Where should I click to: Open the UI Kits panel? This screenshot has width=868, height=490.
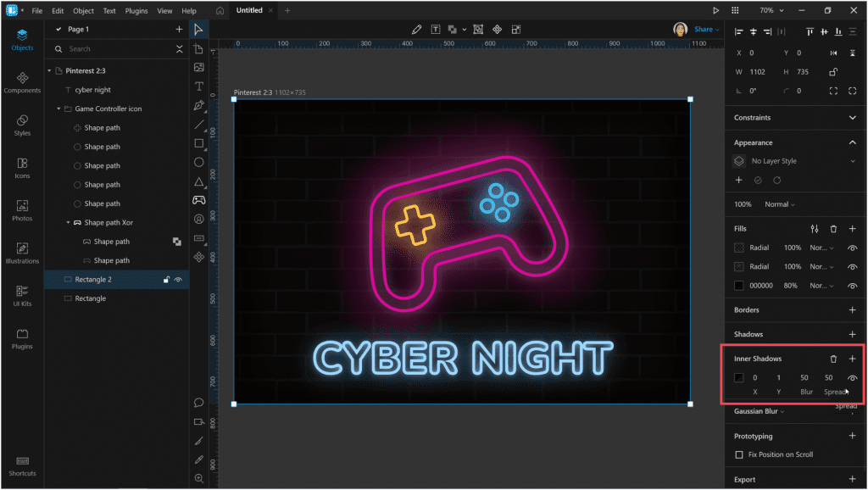22,296
